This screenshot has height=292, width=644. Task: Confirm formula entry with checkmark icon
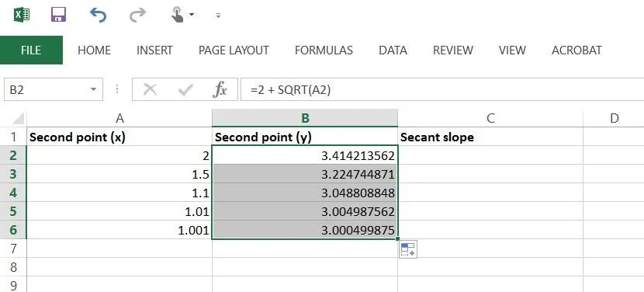[x=185, y=89]
